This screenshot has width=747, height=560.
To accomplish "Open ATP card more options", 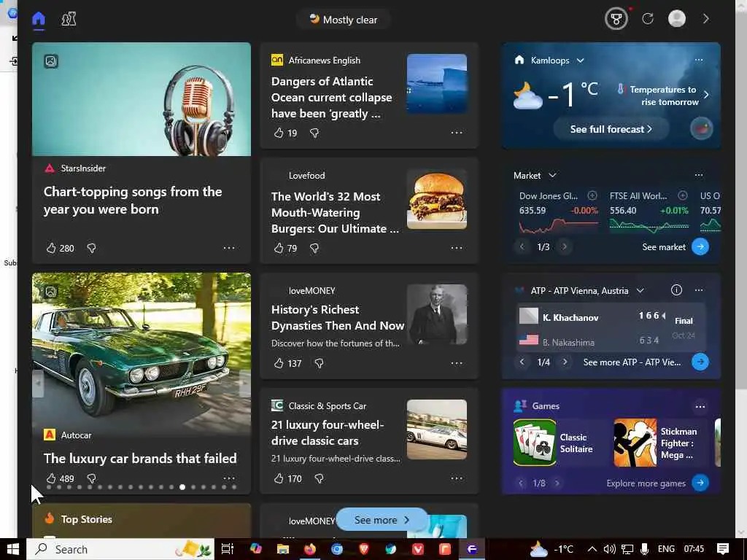I will 699,290.
